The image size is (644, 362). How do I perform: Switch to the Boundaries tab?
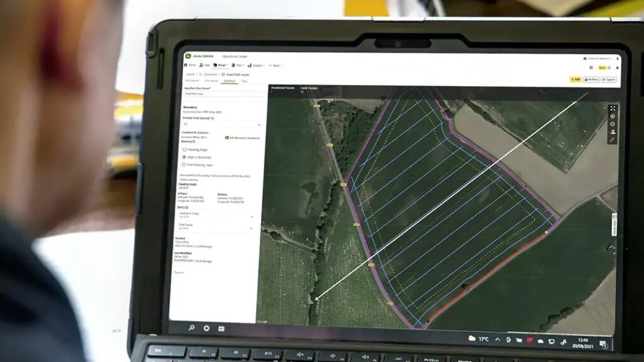click(x=211, y=80)
